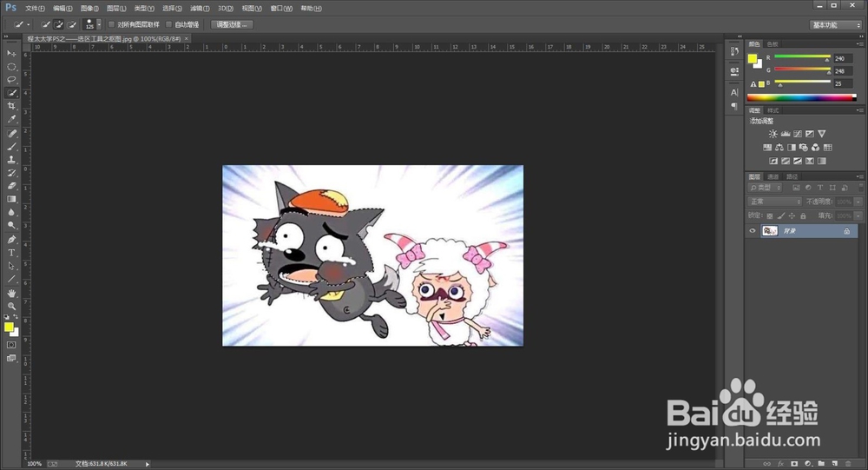This screenshot has width=868, height=470.
Task: Open the tool preset picker dropdown
Action: (29, 24)
